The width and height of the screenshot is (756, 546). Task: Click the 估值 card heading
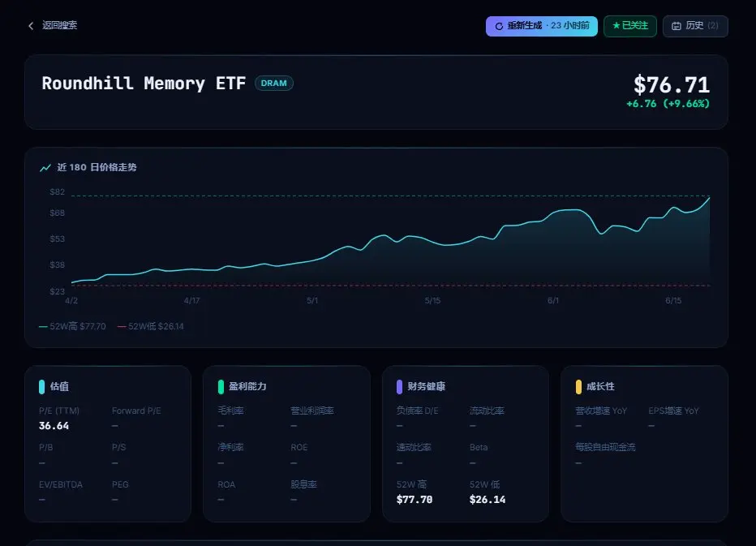click(59, 386)
